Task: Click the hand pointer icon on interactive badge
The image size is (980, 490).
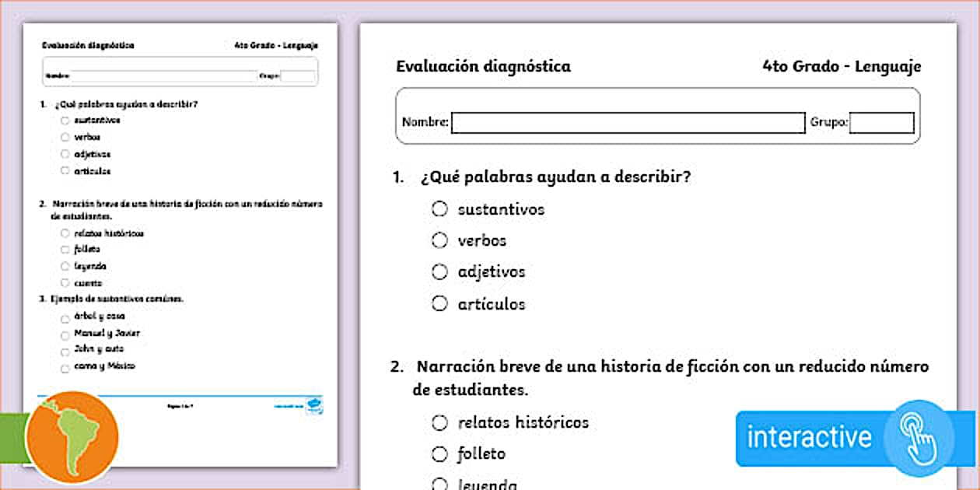Action: click(922, 437)
